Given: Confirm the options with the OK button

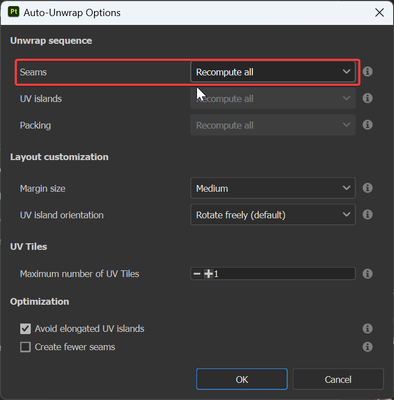Looking at the screenshot, I should [242, 379].
